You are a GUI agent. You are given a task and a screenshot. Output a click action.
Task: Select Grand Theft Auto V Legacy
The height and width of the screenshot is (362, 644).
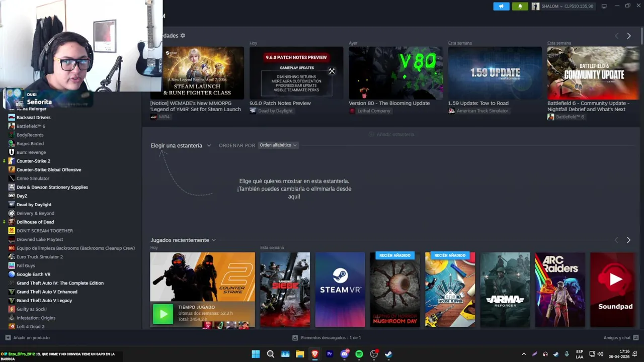44,300
